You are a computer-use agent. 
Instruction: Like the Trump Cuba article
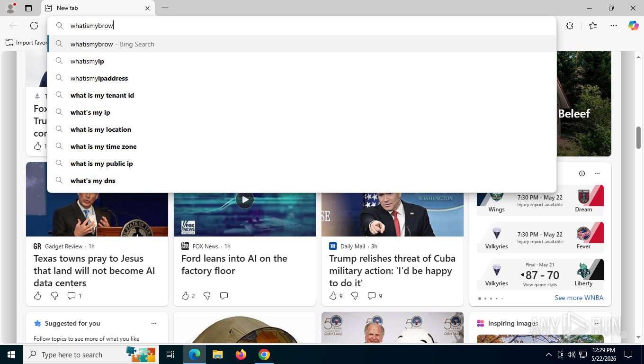pyautogui.click(x=335, y=296)
